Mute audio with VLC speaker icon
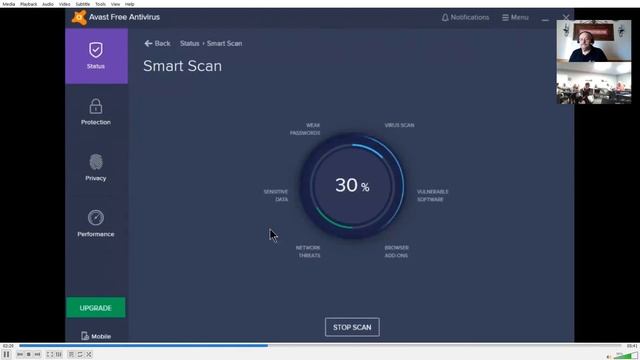 click(x=609, y=357)
